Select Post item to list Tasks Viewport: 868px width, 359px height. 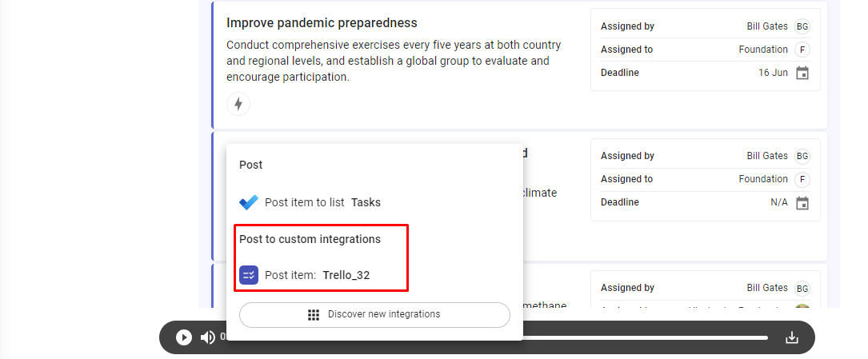click(x=310, y=202)
